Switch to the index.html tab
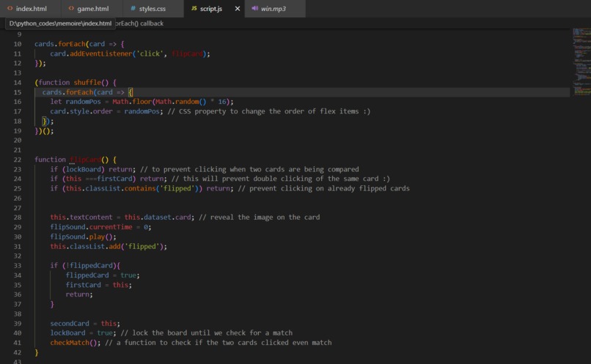Screen dimensions: 591x364 click(30, 9)
